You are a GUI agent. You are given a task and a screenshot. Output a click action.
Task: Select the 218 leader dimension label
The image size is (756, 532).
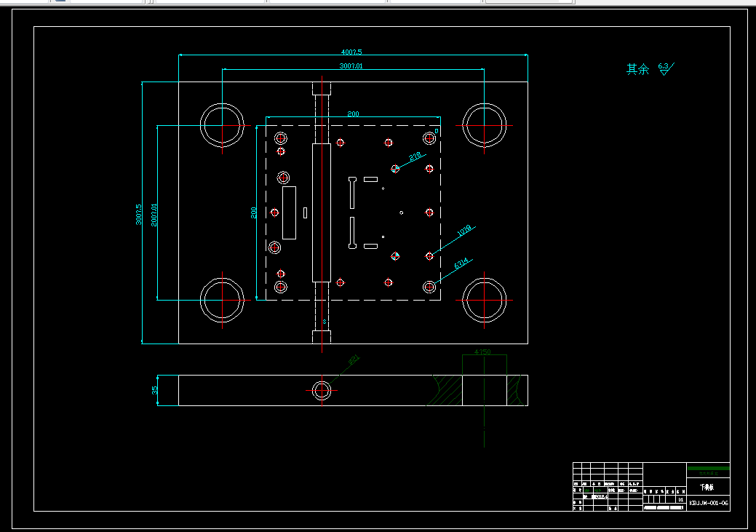coord(415,156)
